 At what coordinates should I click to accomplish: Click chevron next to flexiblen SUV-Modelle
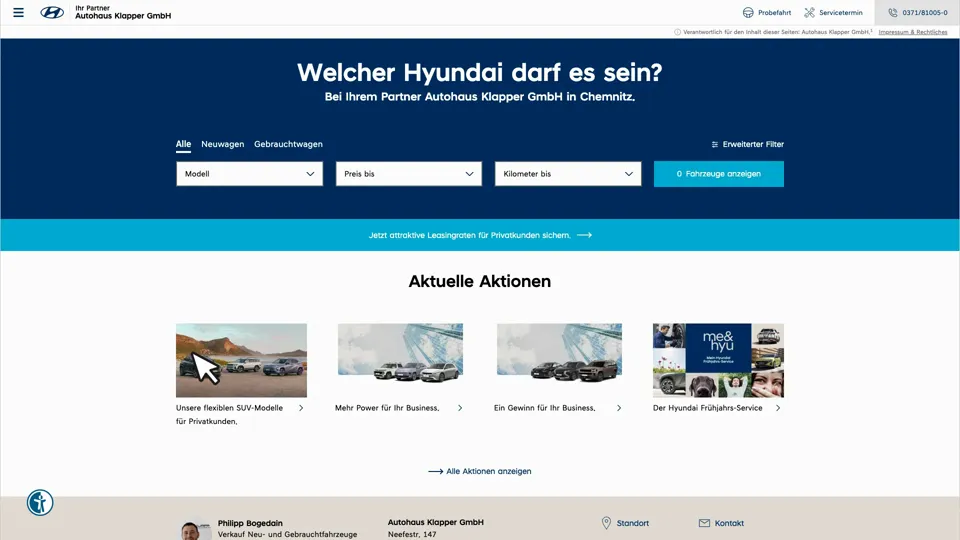click(301, 408)
